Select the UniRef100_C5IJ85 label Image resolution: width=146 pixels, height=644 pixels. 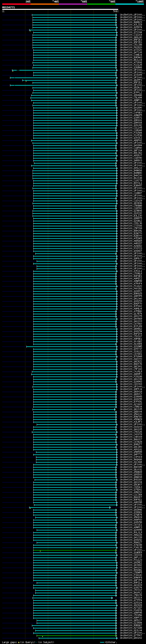(x=131, y=45)
